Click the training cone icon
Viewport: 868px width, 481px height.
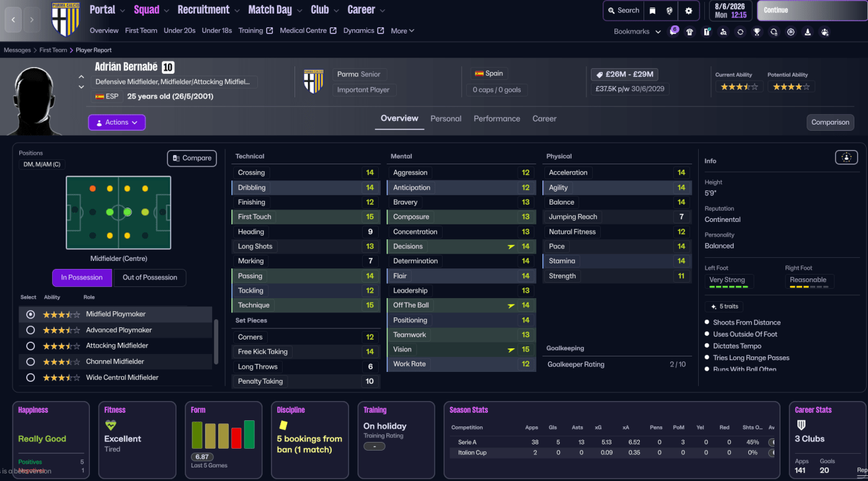(x=807, y=32)
